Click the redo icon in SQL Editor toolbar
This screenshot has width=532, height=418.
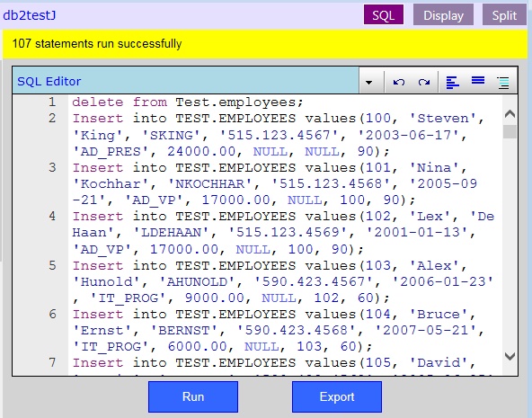[424, 82]
